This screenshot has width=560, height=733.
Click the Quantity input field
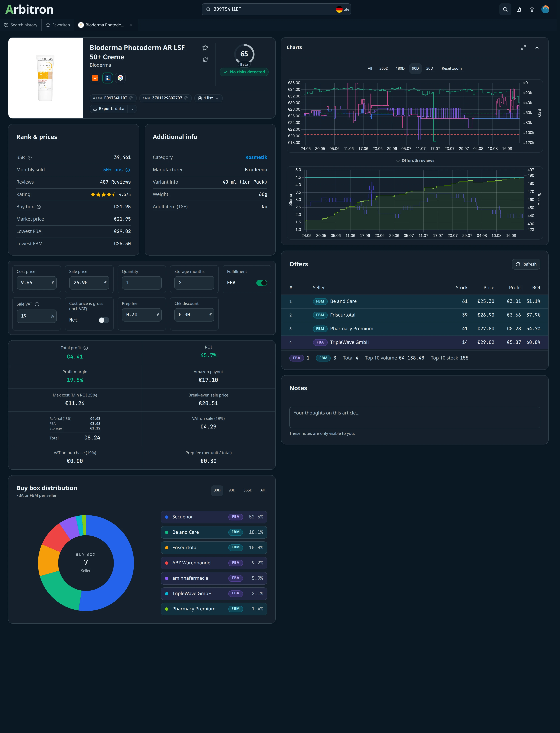142,283
